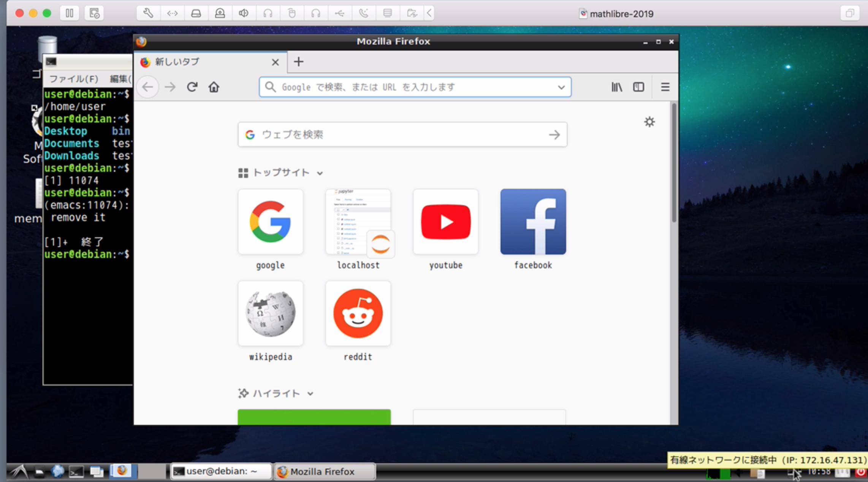Open ファイル(F) menu in terminal
This screenshot has height=482, width=868.
pos(74,79)
